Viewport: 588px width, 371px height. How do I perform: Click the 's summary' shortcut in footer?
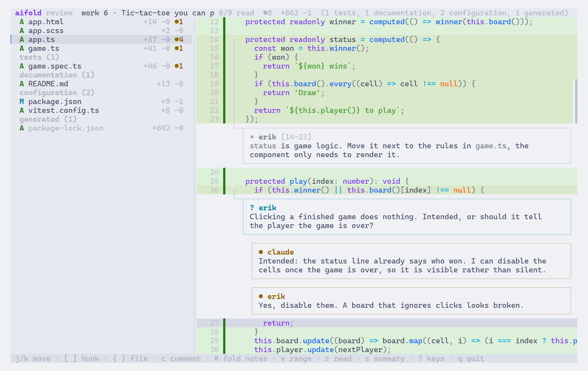[385, 359]
